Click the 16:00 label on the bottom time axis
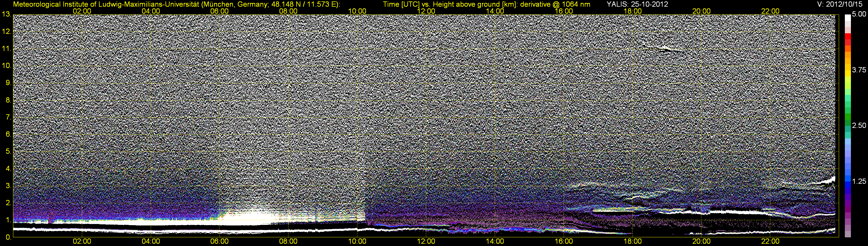This screenshot has width=868, height=246. (x=564, y=242)
